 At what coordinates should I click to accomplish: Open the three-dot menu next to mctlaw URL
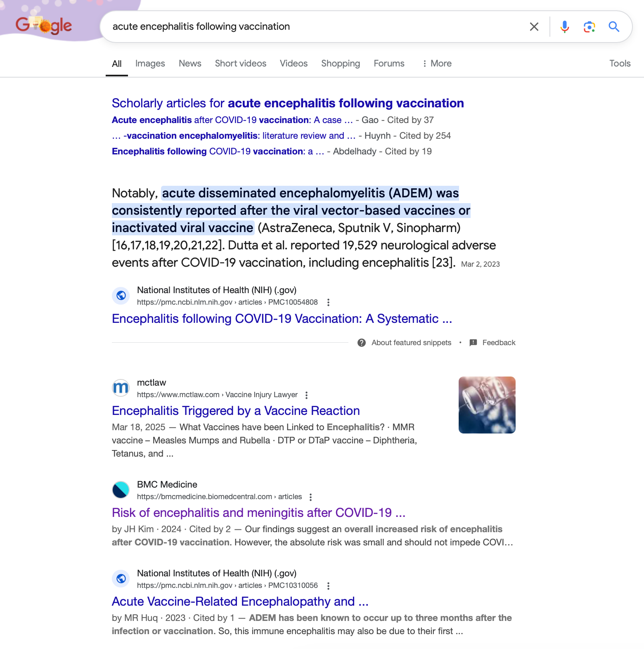306,395
